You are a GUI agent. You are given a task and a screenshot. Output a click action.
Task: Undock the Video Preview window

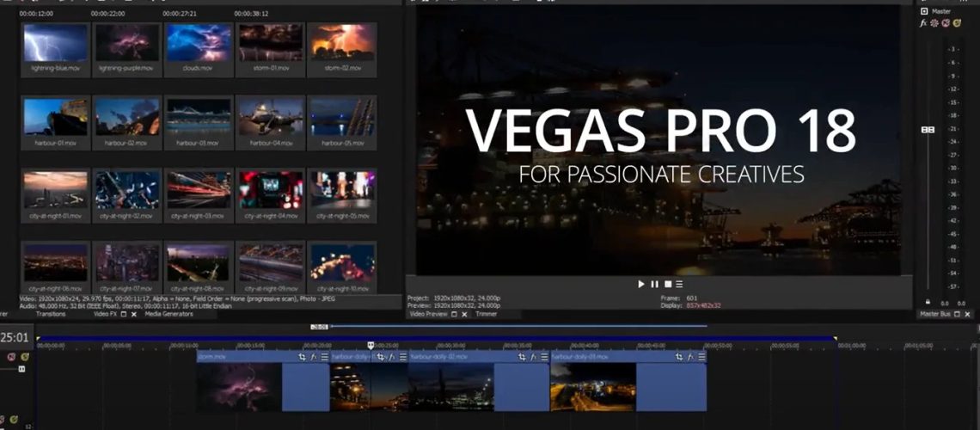tap(455, 315)
